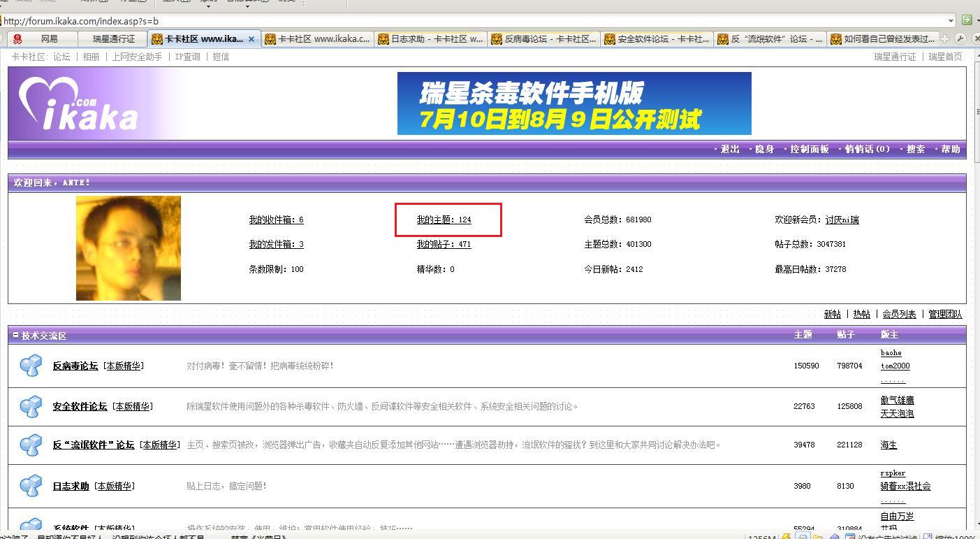Click the 相册 link in top navigation
The height and width of the screenshot is (539, 980).
coord(92,57)
